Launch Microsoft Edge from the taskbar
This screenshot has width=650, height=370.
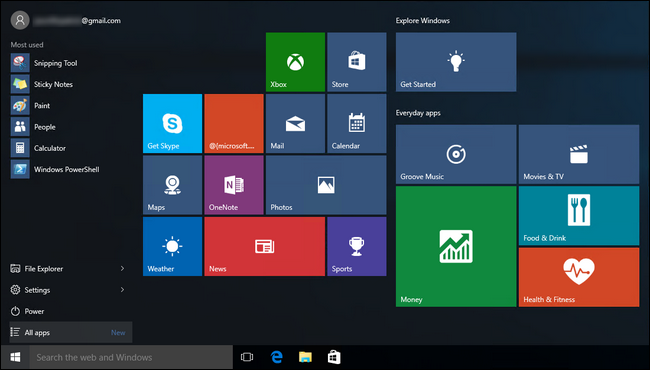[x=276, y=357]
